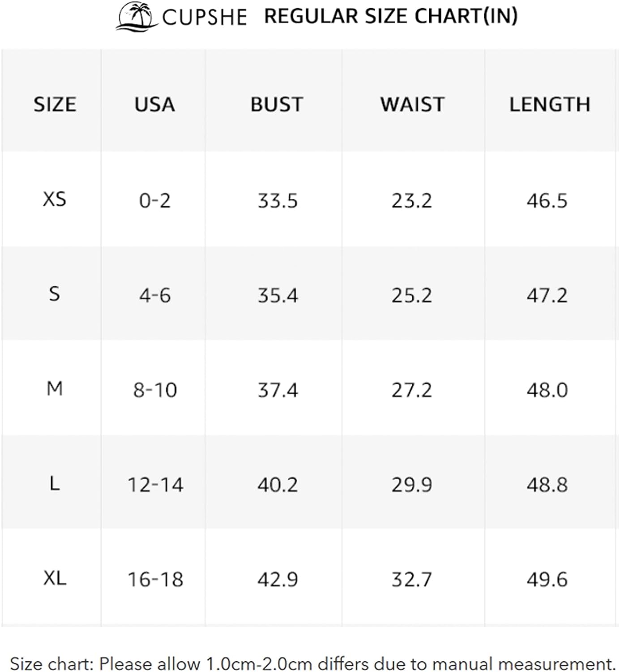The image size is (620, 672).
Task: Click the WAIST column header
Action: click(412, 104)
